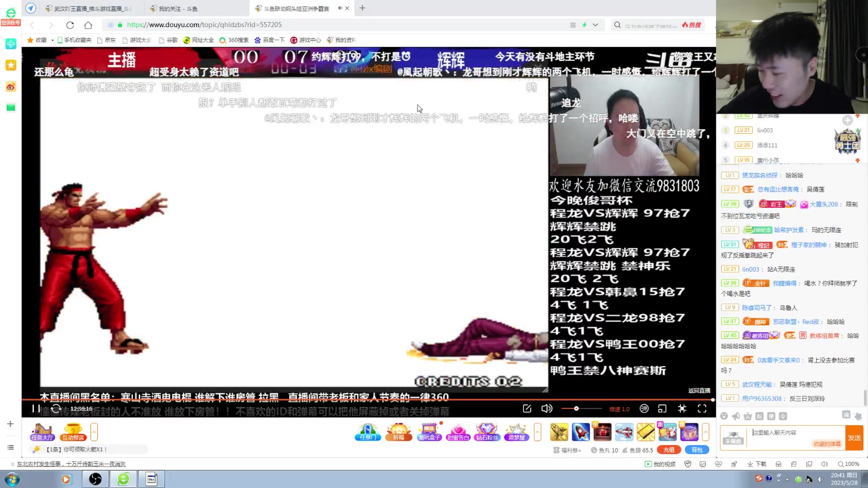Screen dimensions: 868x488
Task: Send the golden airplane gift
Action: 559,432
